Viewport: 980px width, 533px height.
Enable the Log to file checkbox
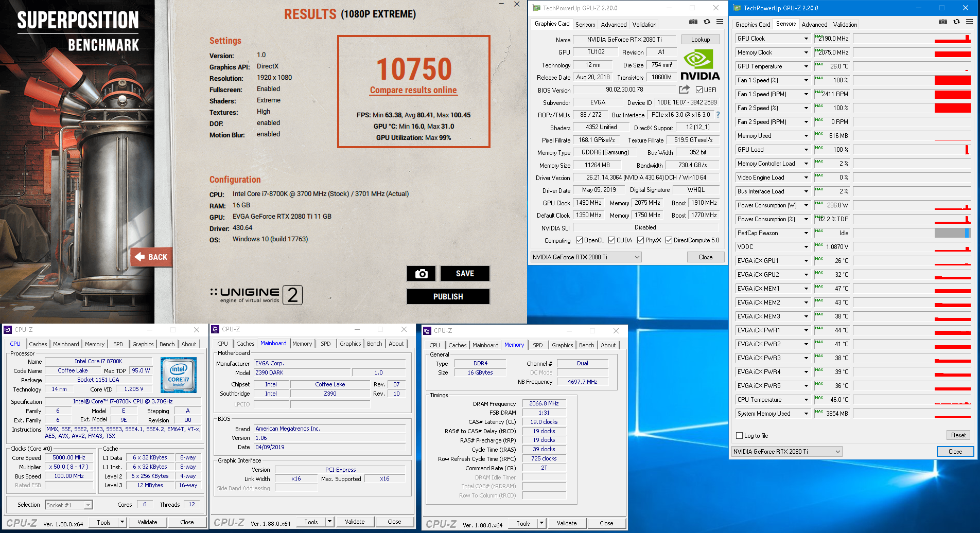[740, 436]
